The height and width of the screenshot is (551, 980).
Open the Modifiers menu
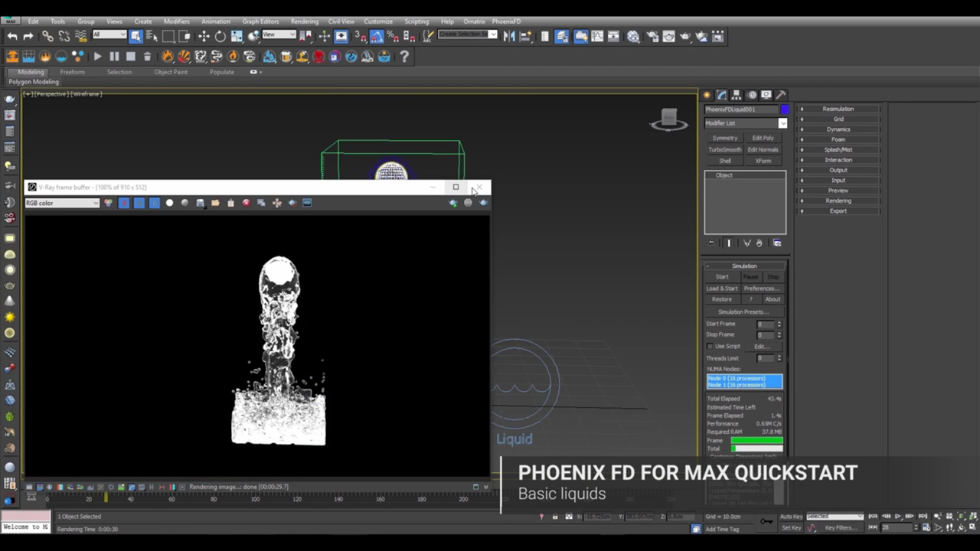177,21
